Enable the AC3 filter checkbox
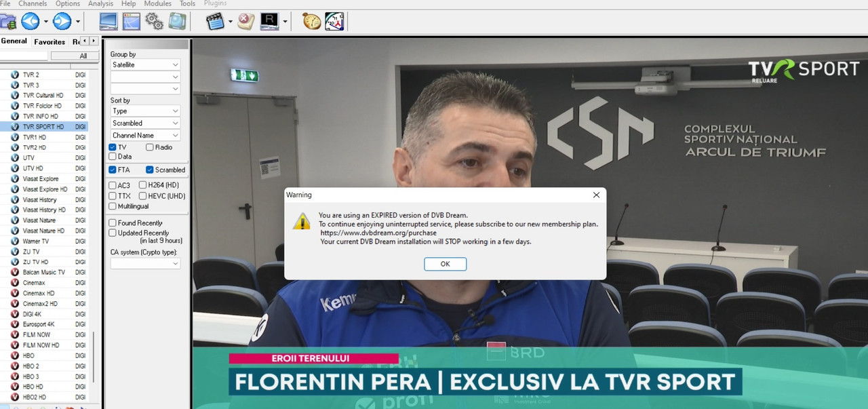 pyautogui.click(x=113, y=185)
